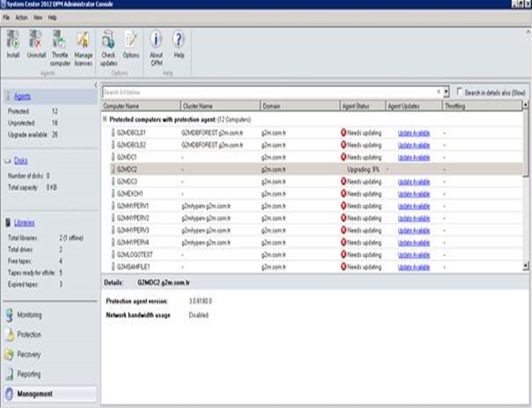Screen dimensions: 532x408
Task: Open the Options toolbar icon
Action: [131, 40]
